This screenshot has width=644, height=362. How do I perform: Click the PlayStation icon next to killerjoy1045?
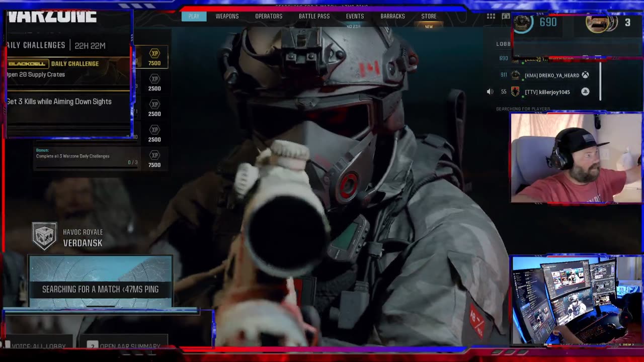585,92
